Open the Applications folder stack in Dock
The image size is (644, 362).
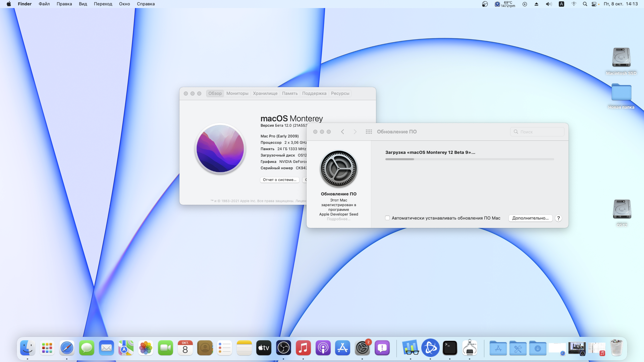(498, 348)
